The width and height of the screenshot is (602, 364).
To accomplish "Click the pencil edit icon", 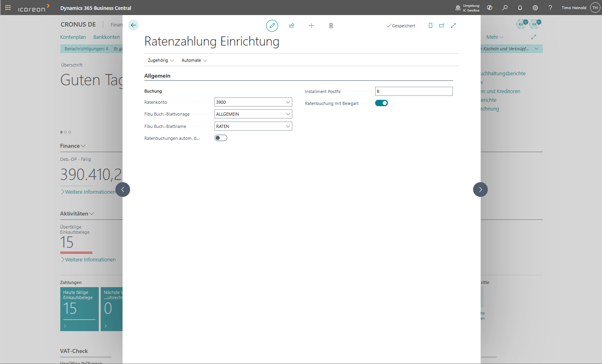I will tap(272, 26).
